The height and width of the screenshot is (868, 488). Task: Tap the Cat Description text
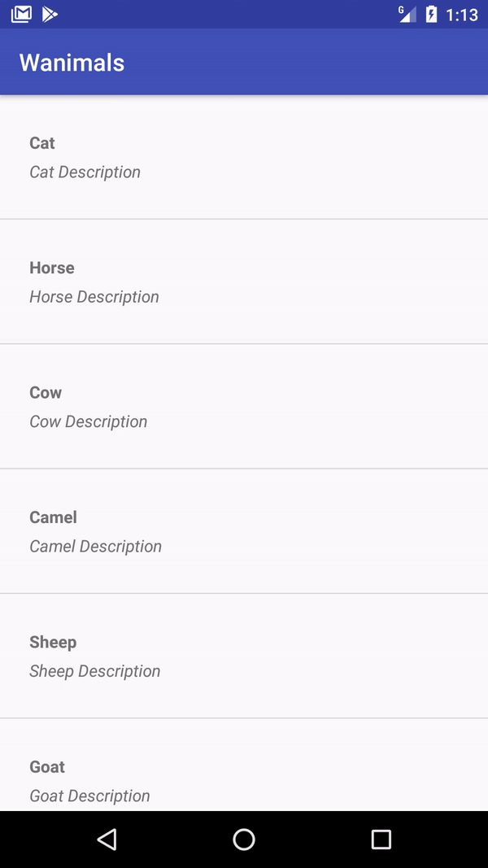click(x=85, y=172)
